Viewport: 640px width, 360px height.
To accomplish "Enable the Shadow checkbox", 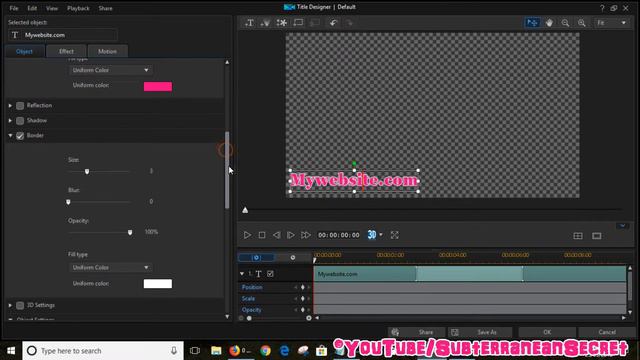I will [x=20, y=121].
